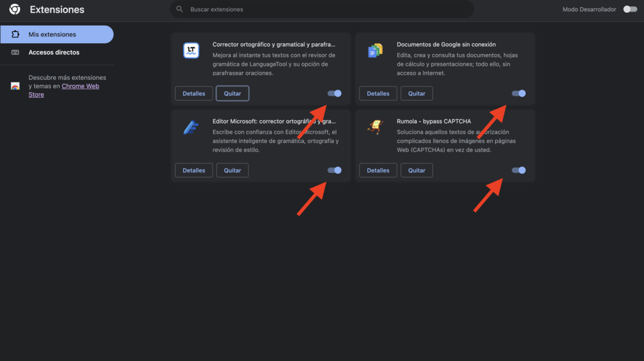Disable the Editor Microsoft extension toggle
Viewport: 644px width, 361px height.
tap(334, 171)
